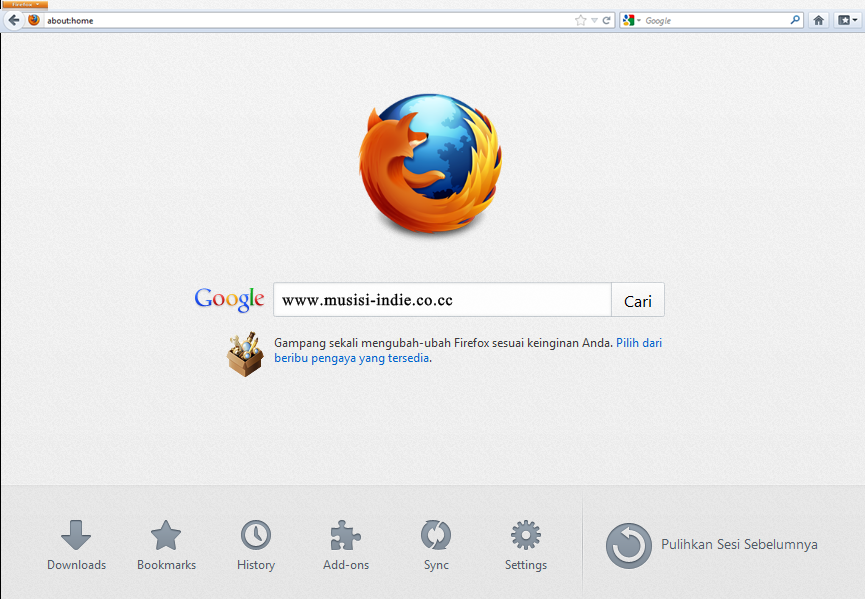Click 'Pulihkan Sesi Sebelumnya' text
This screenshot has width=865, height=599.
tap(739, 544)
